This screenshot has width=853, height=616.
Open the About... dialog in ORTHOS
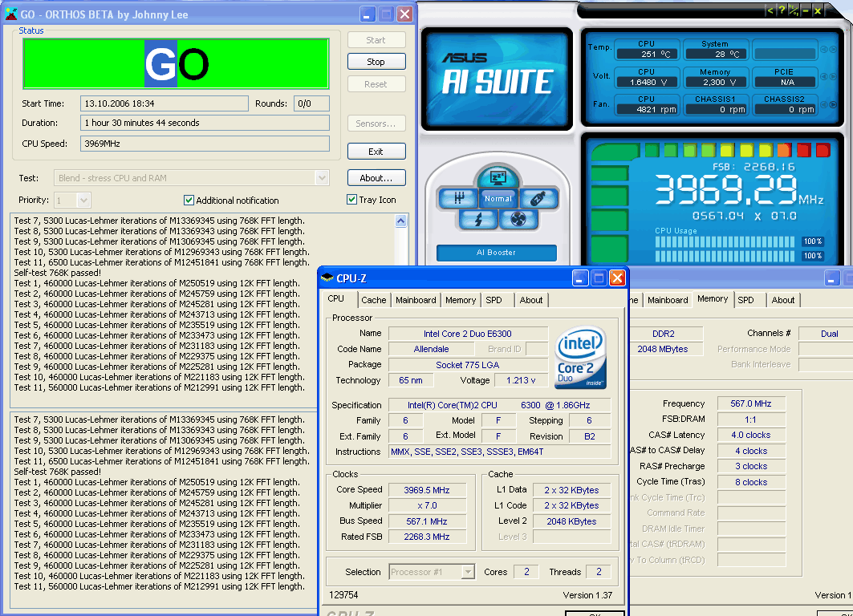pyautogui.click(x=376, y=178)
